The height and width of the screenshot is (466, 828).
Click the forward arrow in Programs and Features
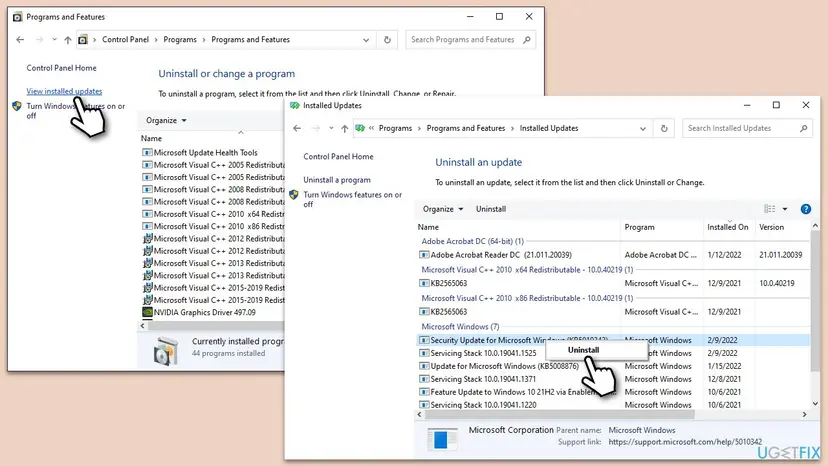39,40
